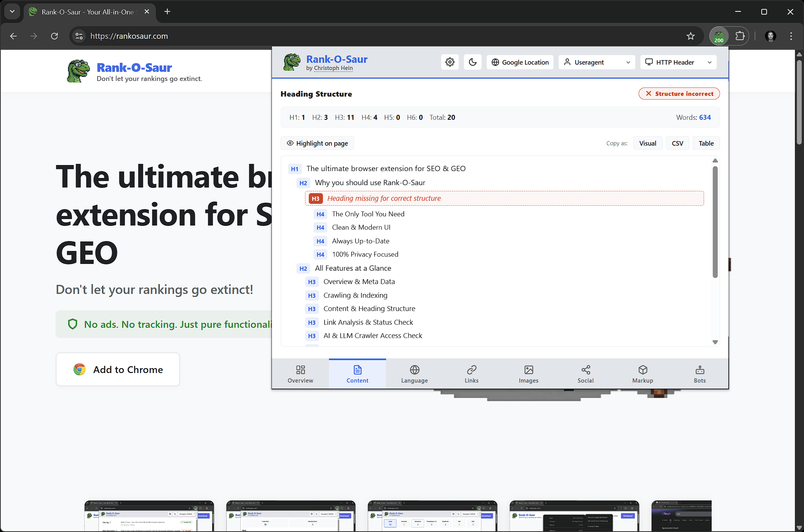Open the Rank-O-Saur extension toolbar icon

719,36
